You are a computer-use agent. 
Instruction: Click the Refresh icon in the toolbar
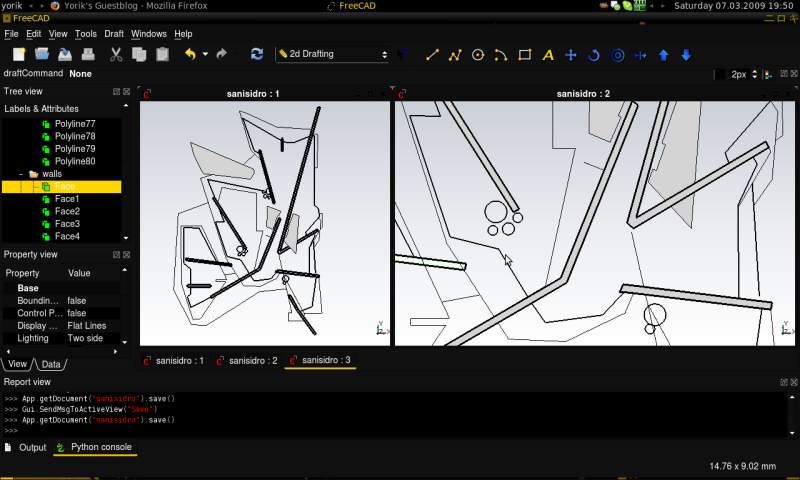point(257,54)
